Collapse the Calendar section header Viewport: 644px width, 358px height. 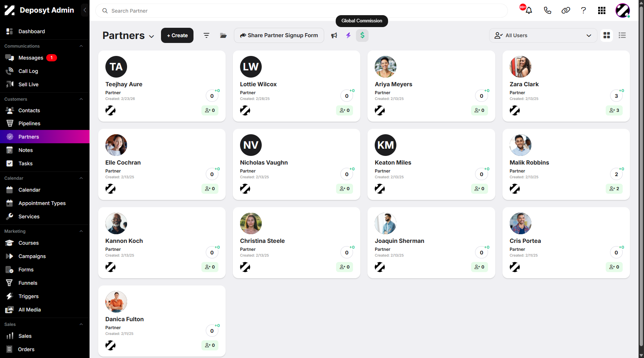point(81,178)
